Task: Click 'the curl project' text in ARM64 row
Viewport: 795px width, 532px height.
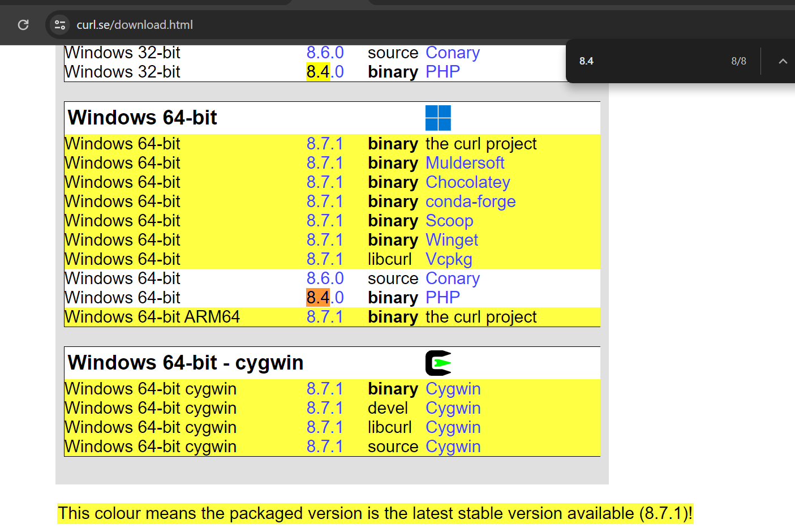Action: pyautogui.click(x=481, y=317)
